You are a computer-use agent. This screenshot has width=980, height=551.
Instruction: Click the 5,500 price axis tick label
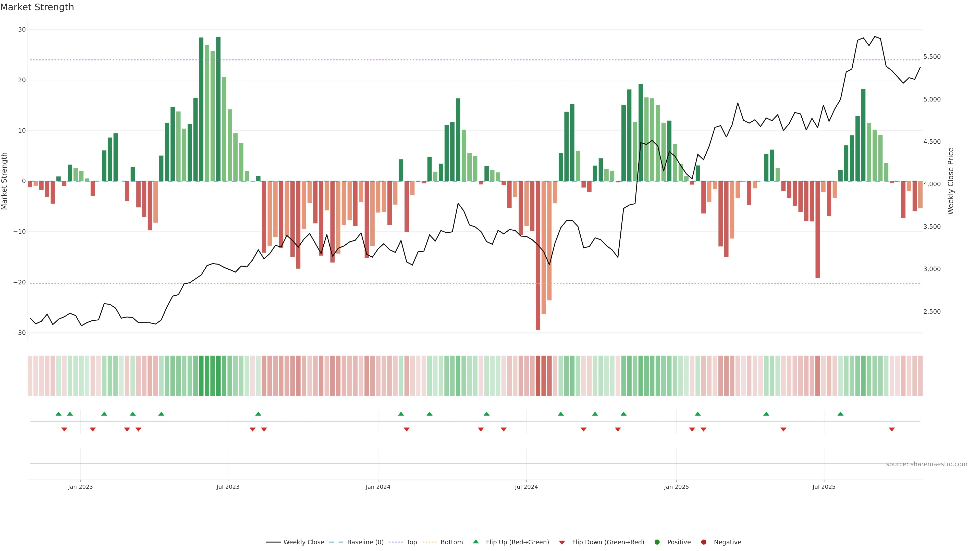click(932, 57)
